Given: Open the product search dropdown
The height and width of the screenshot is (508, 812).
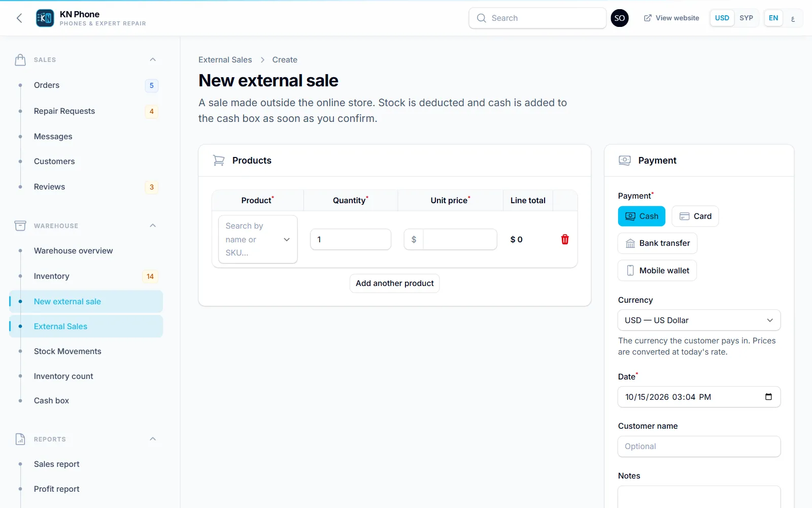Looking at the screenshot, I should (258, 239).
